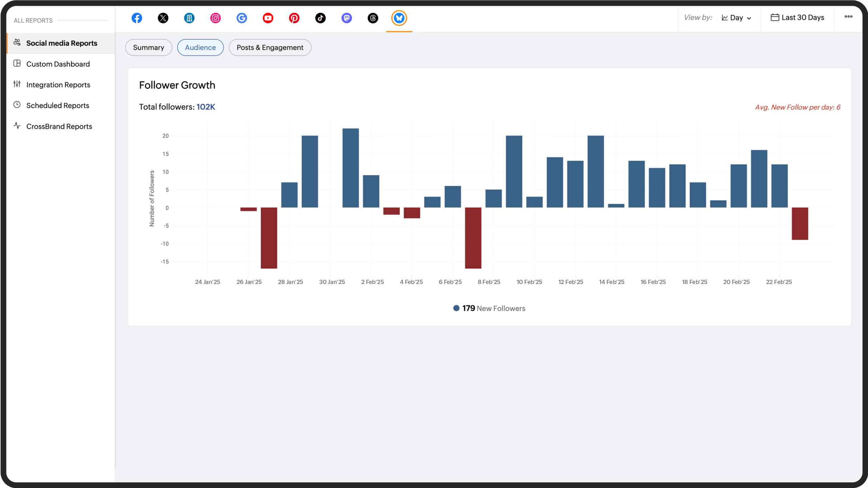Open the Posts & Engagement tab

coord(270,47)
